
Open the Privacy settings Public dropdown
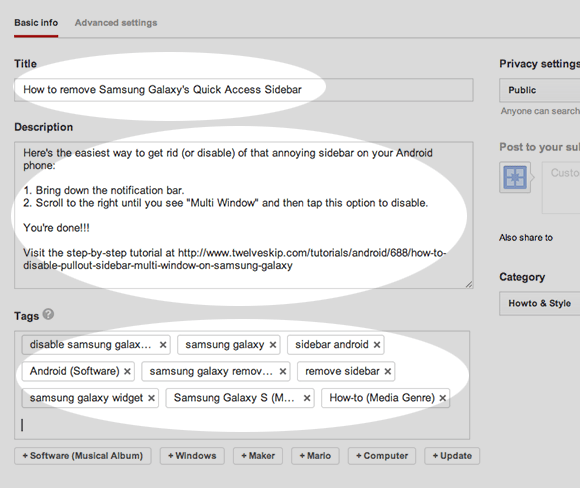539,90
